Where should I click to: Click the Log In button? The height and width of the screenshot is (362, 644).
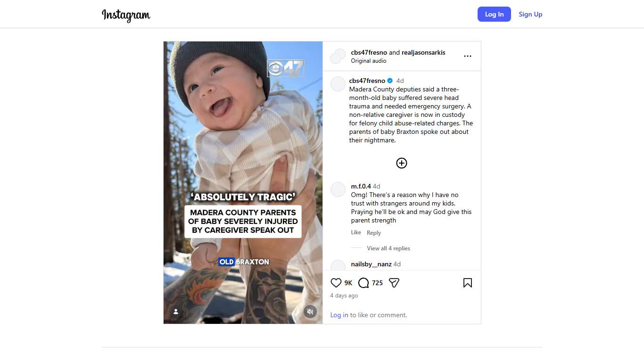(494, 14)
